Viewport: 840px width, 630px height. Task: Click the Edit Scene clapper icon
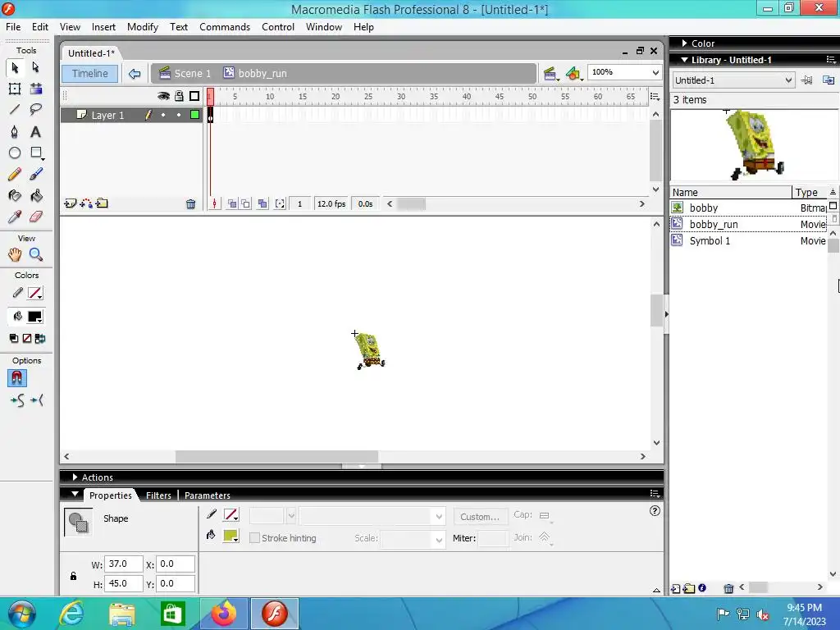(x=550, y=74)
